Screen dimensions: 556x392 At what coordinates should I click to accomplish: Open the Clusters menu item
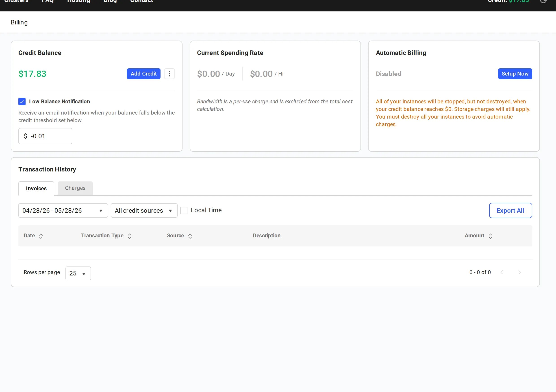pyautogui.click(x=16, y=1)
